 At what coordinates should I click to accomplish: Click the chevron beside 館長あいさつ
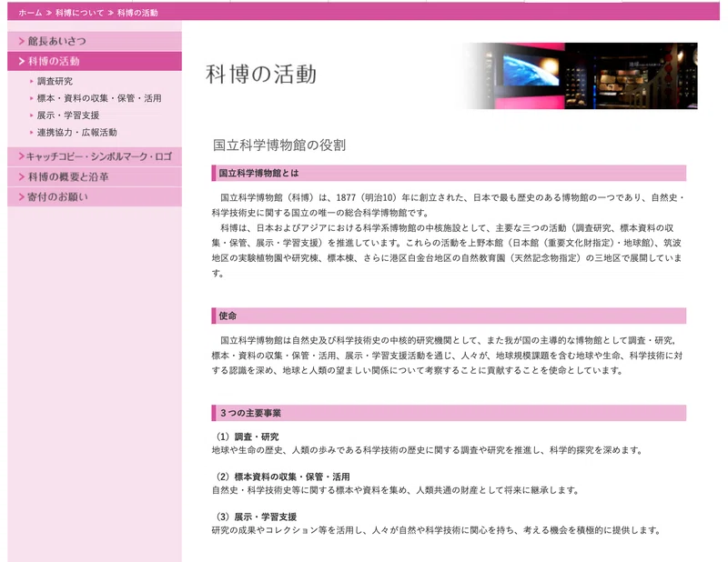[21, 41]
